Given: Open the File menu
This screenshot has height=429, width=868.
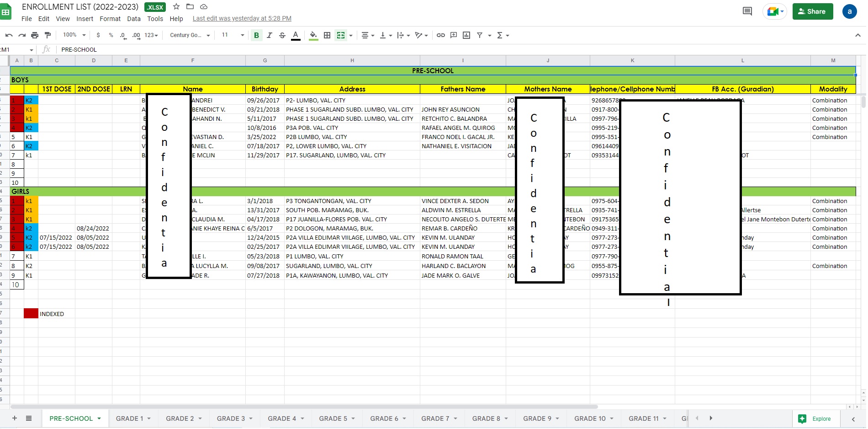Looking at the screenshot, I should tap(27, 19).
